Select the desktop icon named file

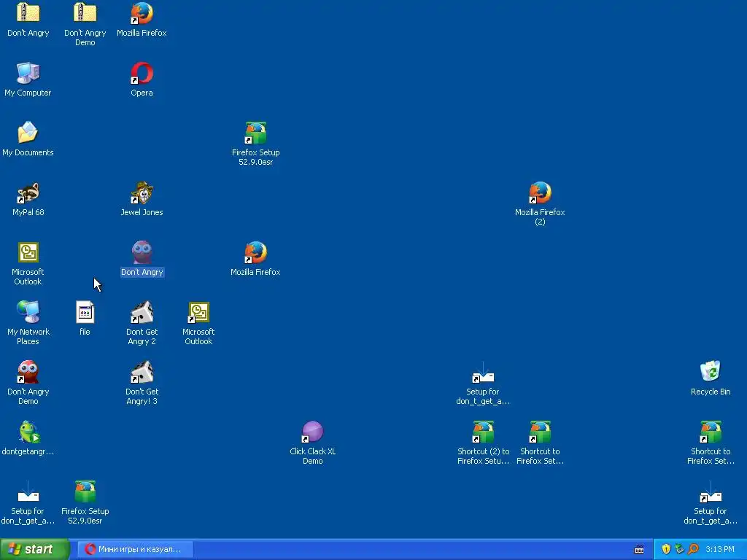[85, 312]
